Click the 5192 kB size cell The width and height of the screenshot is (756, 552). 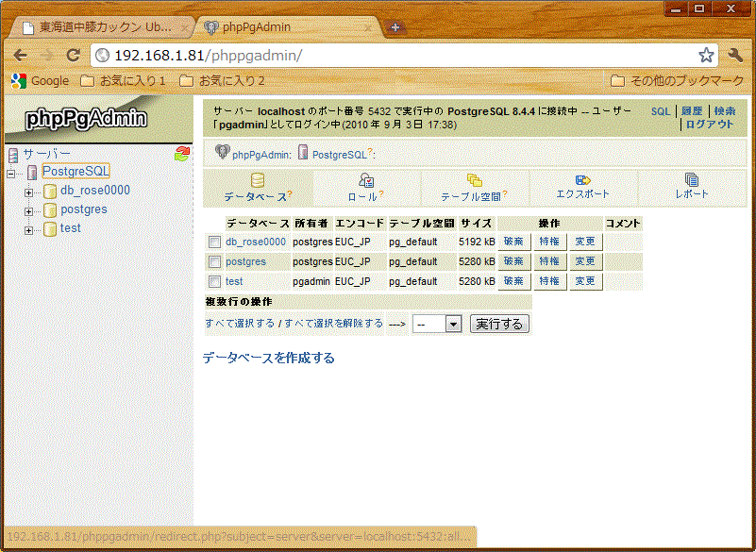(x=477, y=242)
